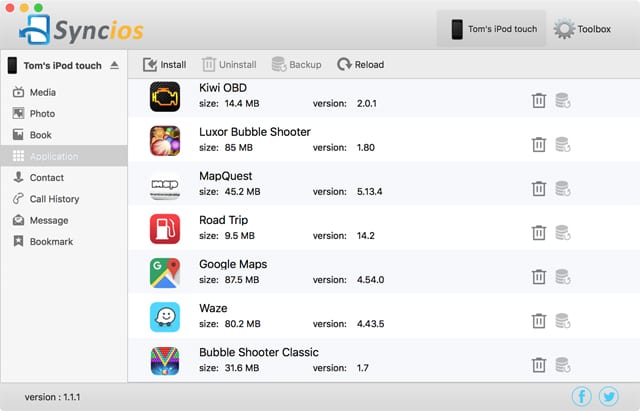Open the Toolbox tab
The height and width of the screenshot is (411, 640).
pos(584,29)
